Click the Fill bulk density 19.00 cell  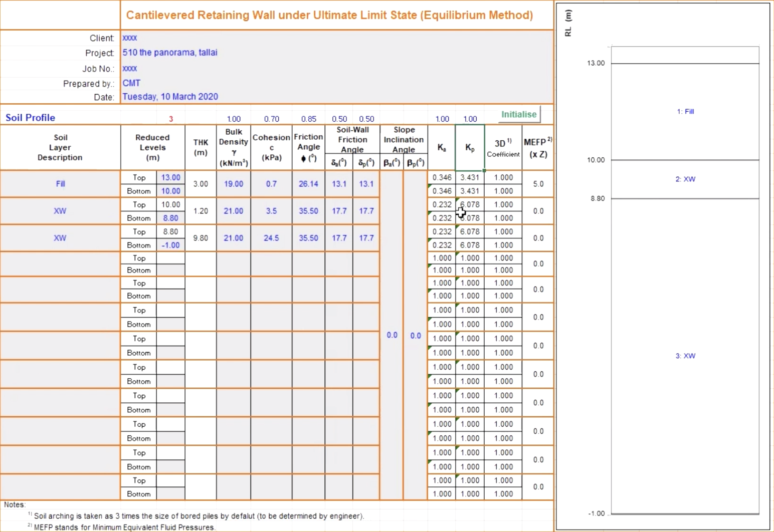pos(234,184)
